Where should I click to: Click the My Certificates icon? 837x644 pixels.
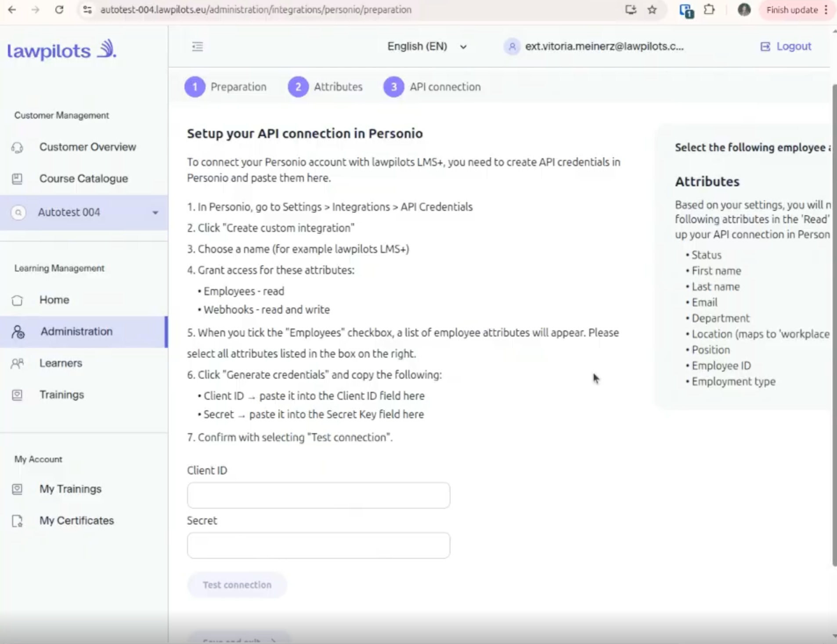click(17, 521)
